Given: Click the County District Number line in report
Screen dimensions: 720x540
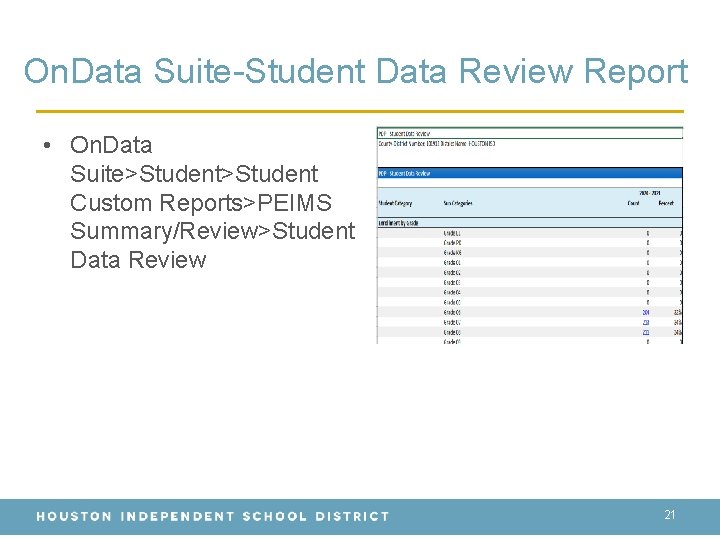Looking at the screenshot, I should click(x=437, y=144).
